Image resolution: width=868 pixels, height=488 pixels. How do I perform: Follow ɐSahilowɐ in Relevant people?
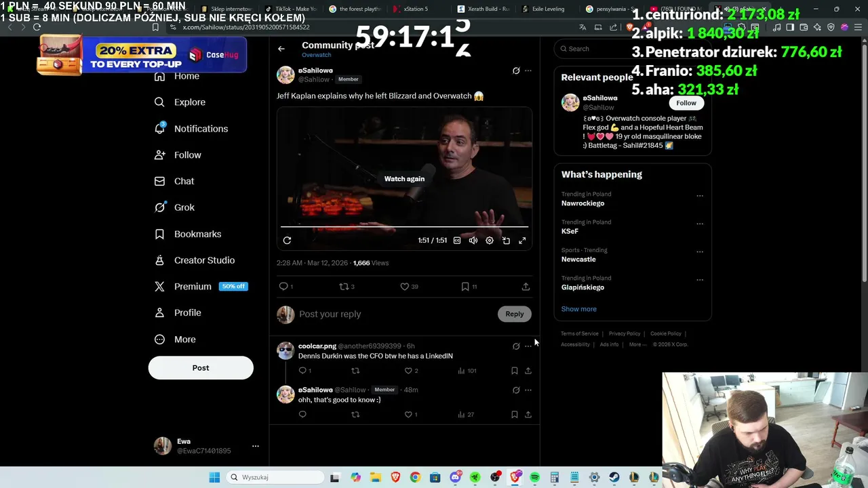pyautogui.click(x=686, y=103)
